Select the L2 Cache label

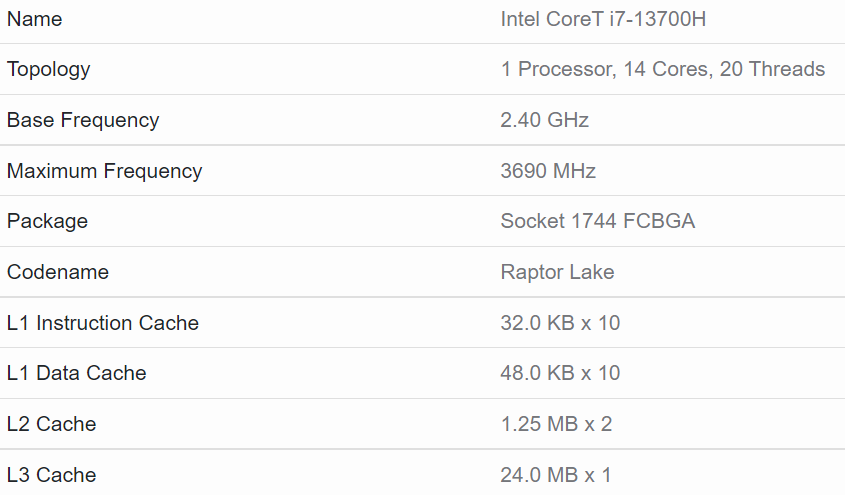tap(51, 424)
